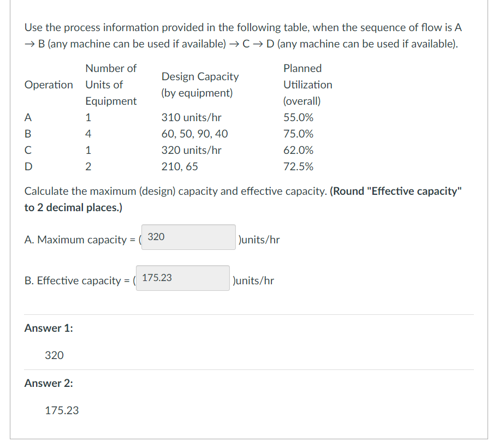Click the Effective capacity input field
Screen dimensions: 499x448
(x=182, y=278)
